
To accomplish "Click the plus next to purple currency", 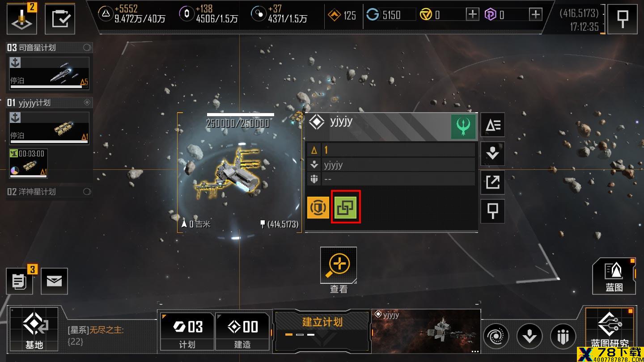I will pyautogui.click(x=535, y=15).
